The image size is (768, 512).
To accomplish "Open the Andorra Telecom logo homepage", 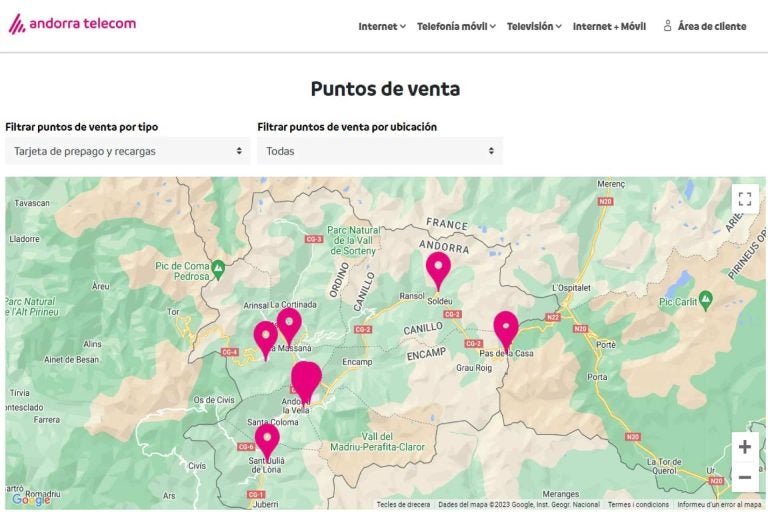I will pos(72,24).
